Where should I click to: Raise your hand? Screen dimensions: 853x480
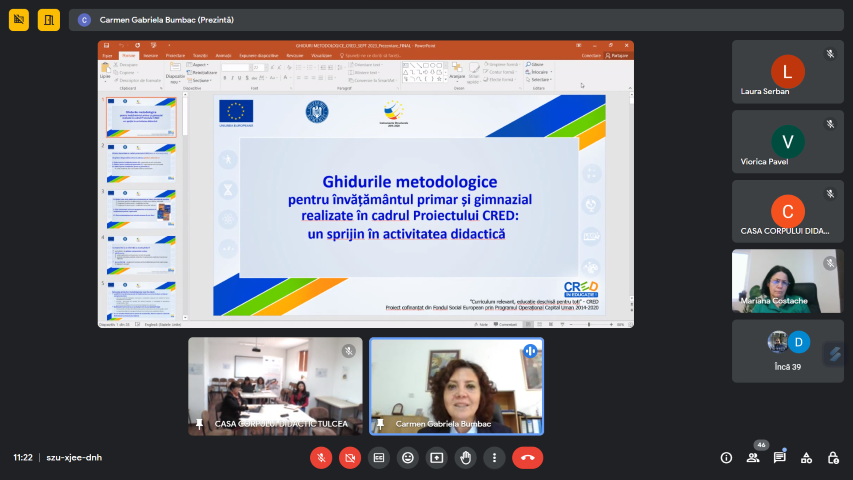[x=465, y=457]
